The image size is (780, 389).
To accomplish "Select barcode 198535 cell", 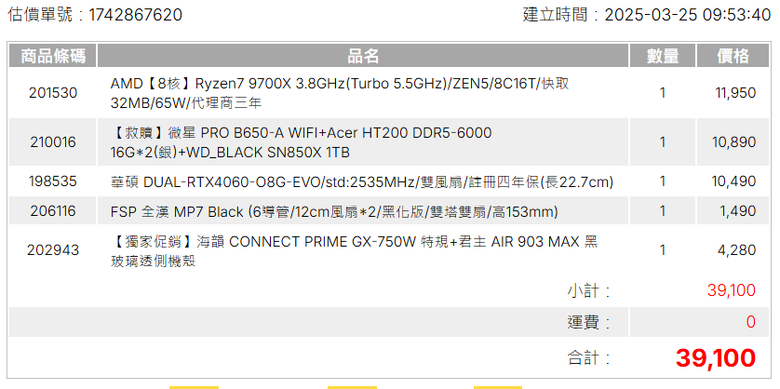I will (x=53, y=182).
